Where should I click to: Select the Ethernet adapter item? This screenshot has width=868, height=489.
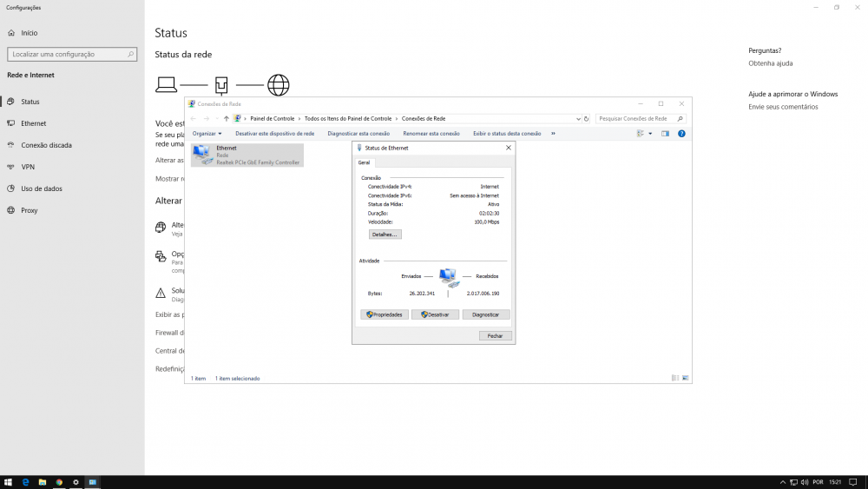pos(247,155)
